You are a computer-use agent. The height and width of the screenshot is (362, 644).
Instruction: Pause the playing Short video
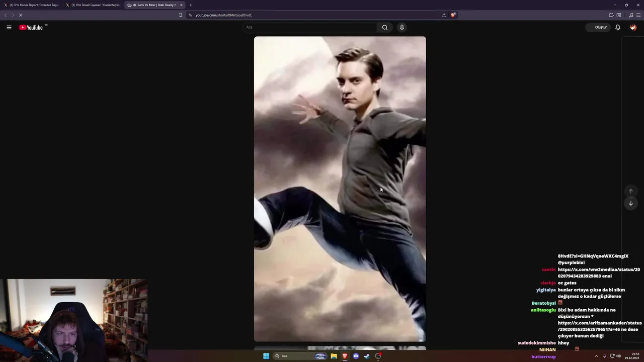340,189
